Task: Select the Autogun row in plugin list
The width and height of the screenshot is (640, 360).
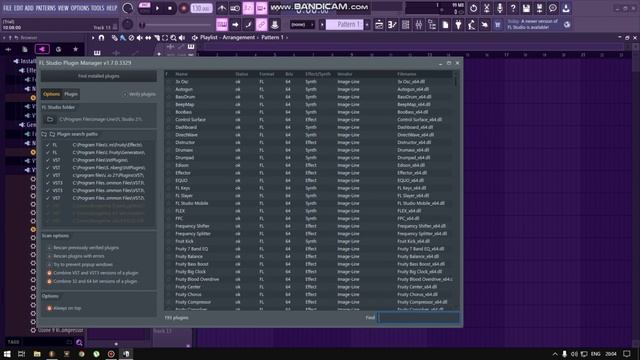Action: coord(309,89)
